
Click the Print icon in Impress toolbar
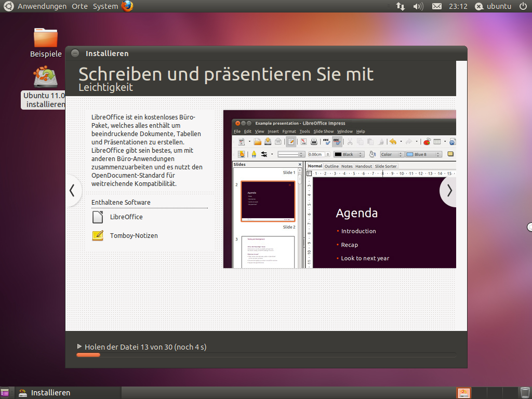[x=313, y=142]
